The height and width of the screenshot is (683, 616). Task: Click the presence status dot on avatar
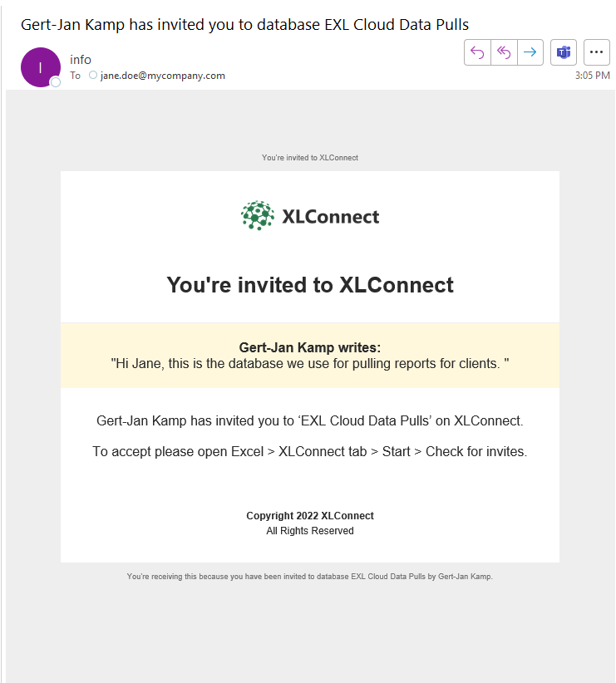point(56,81)
